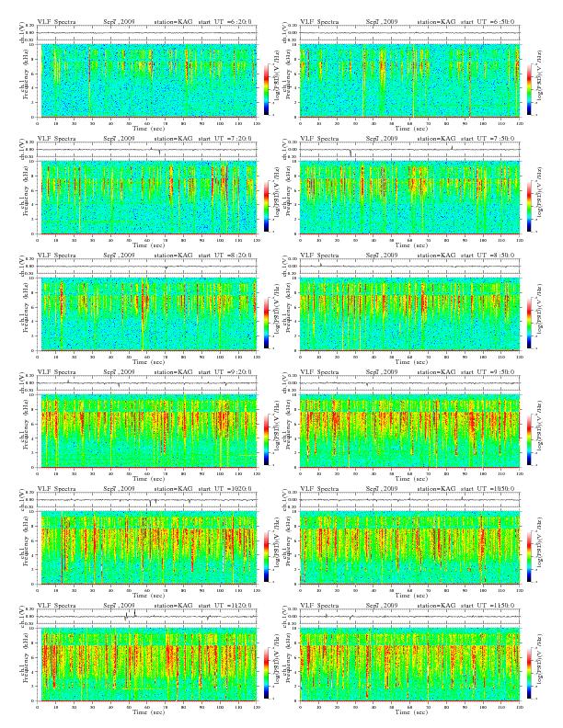Click the color legend next to the 8:20:0 plot
Viewport: 563px width, 728px height.
[266, 324]
